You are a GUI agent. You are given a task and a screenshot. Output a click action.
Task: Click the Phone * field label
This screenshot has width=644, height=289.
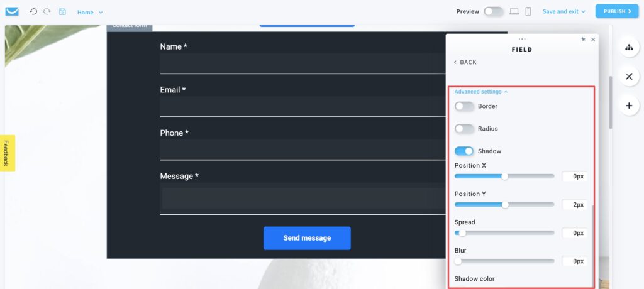point(174,133)
